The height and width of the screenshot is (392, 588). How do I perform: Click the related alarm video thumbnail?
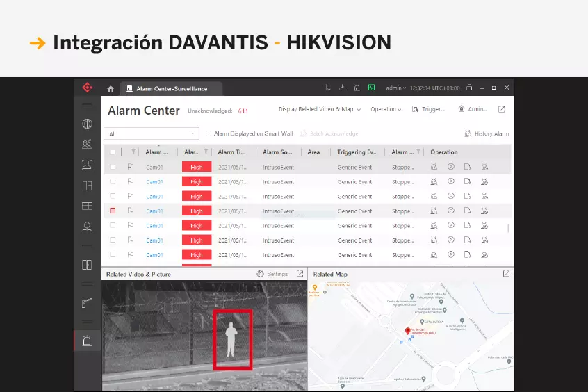coord(204,336)
